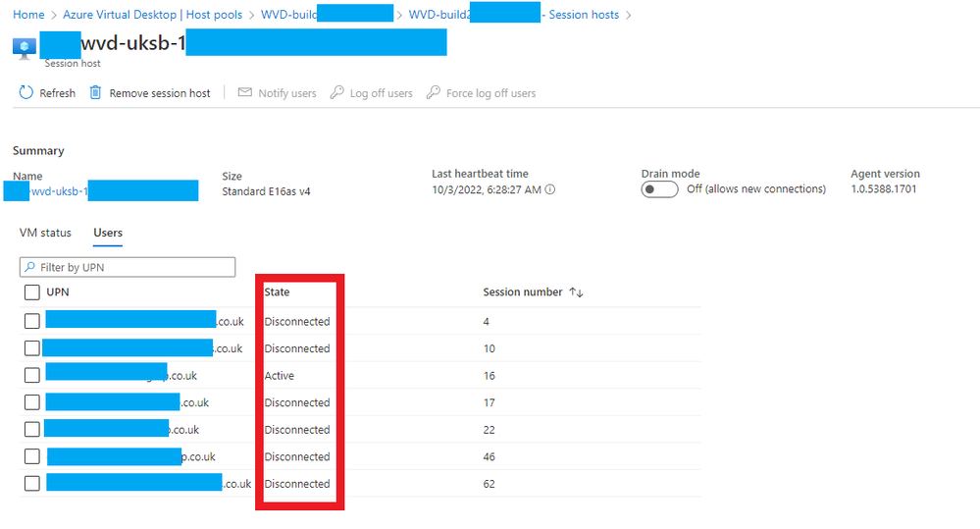Select the checkbox for session 62 user
Image resolution: width=980 pixels, height=529 pixels.
tap(31, 483)
